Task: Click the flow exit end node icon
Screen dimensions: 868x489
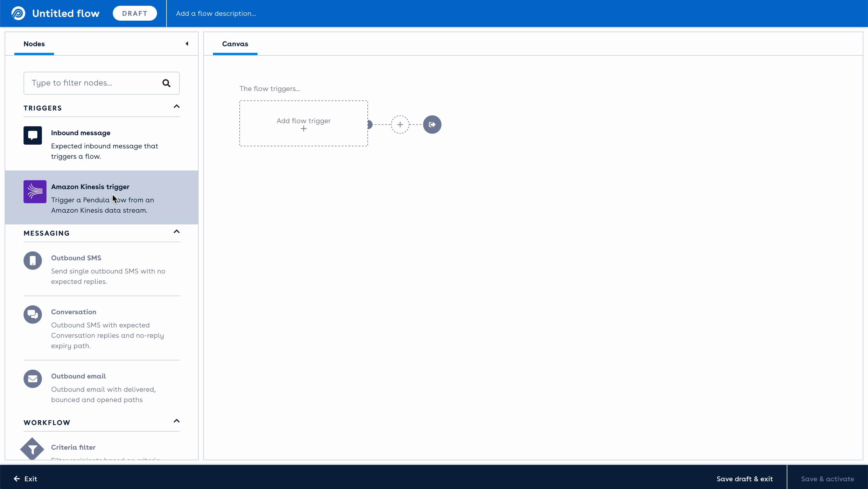Action: pos(432,125)
